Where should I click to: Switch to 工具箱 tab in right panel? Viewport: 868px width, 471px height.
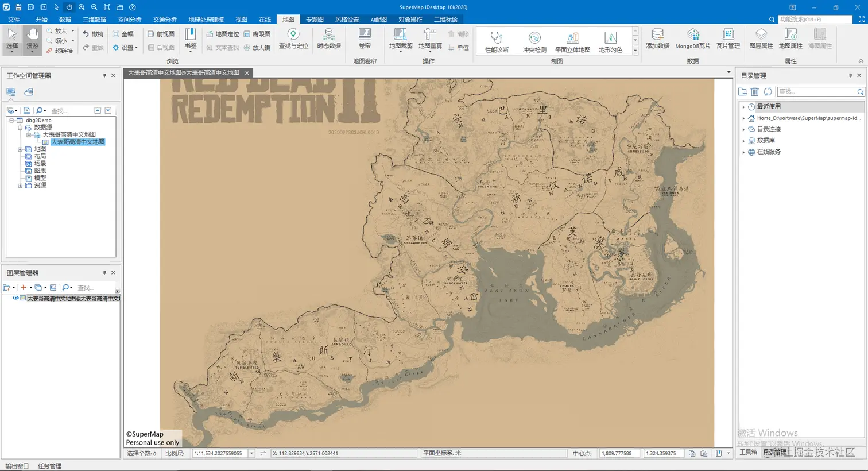tap(748, 452)
